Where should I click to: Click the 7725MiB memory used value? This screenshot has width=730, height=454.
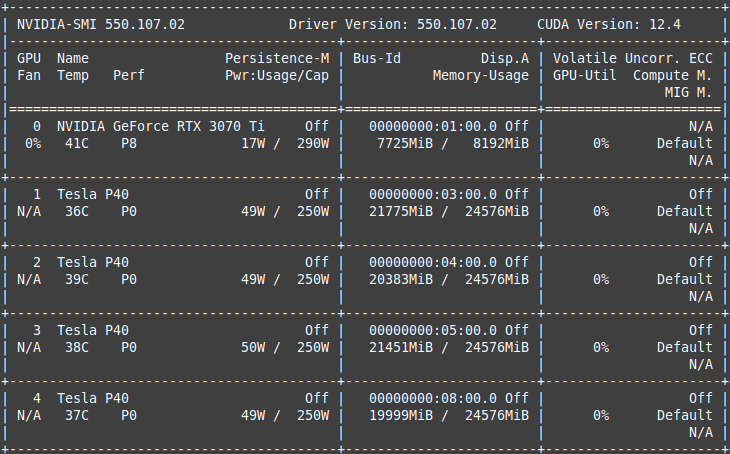tap(405, 143)
